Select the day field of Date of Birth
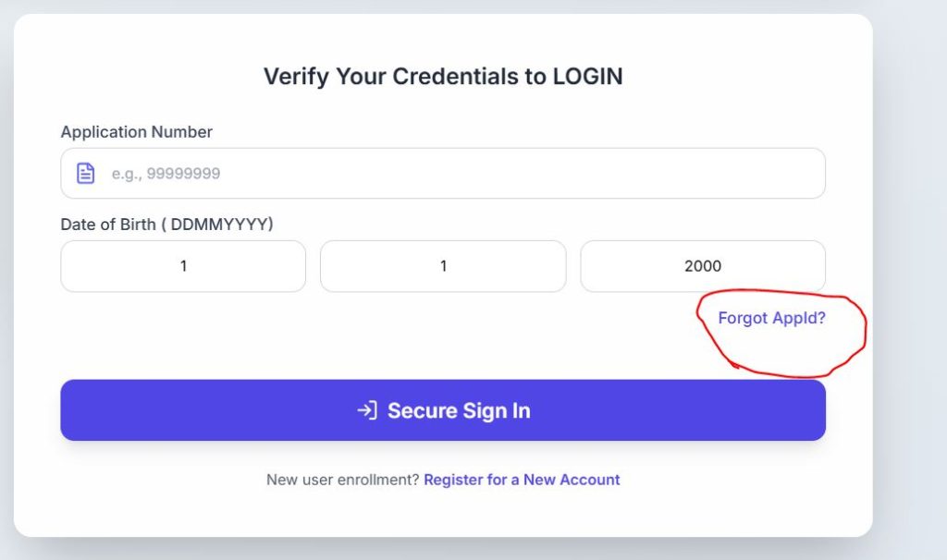 click(183, 266)
